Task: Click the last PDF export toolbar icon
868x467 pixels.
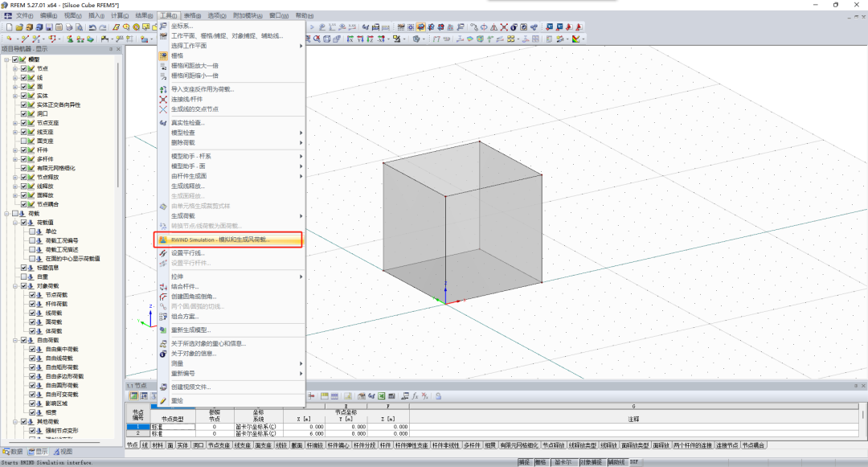Action: 579,27
